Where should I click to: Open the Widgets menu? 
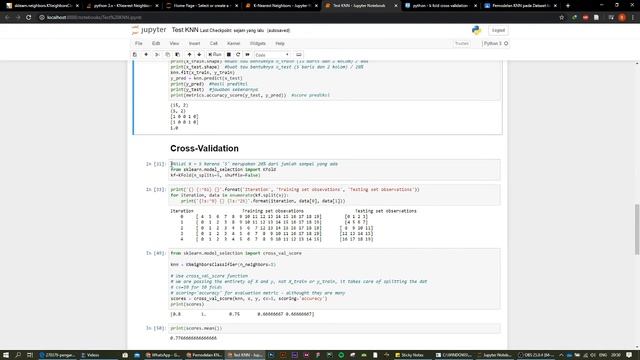[x=258, y=43]
